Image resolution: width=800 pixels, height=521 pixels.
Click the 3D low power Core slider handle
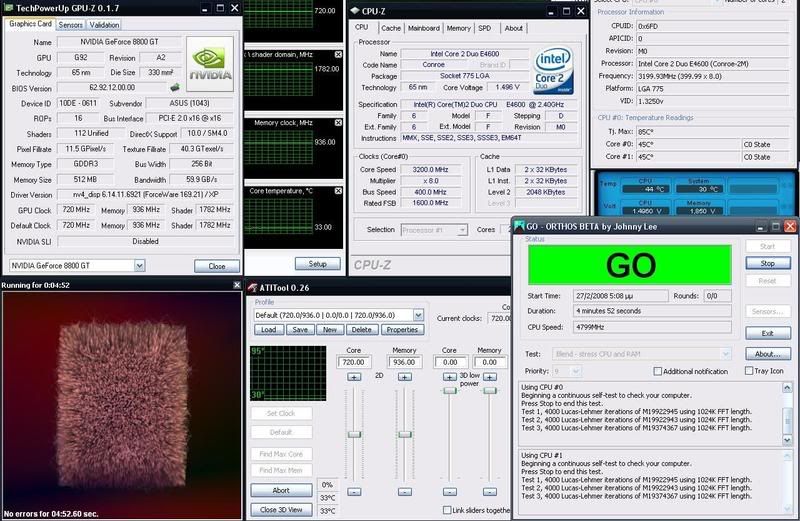449,390
